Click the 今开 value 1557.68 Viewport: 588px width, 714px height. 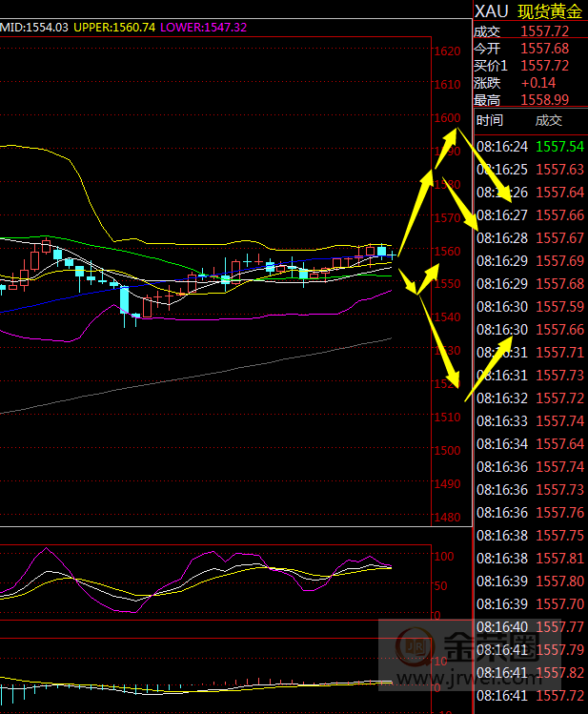click(545, 48)
